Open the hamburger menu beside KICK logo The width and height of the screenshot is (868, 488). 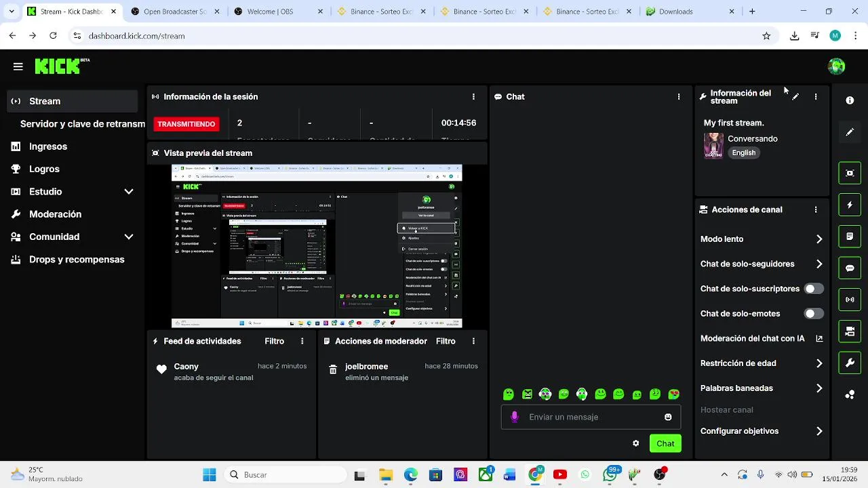18,66
